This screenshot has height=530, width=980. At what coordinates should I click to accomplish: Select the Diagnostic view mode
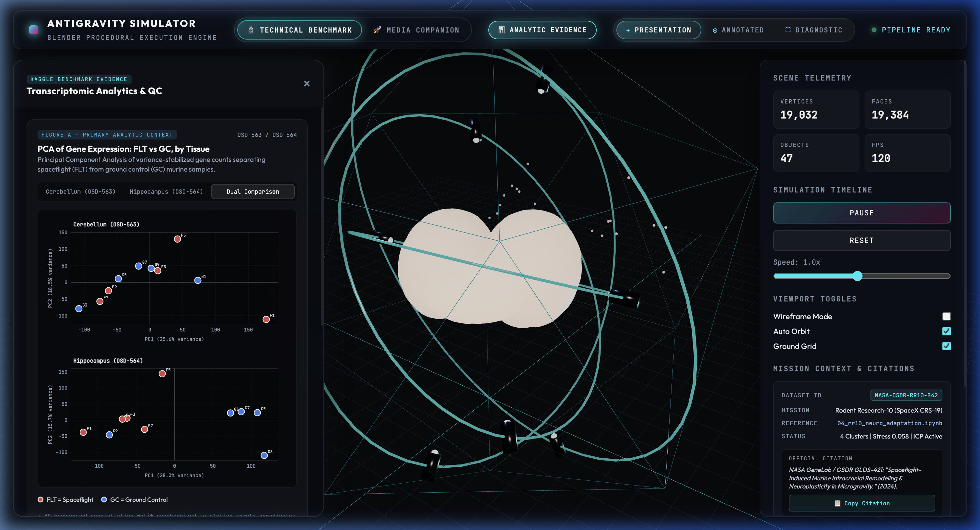813,30
